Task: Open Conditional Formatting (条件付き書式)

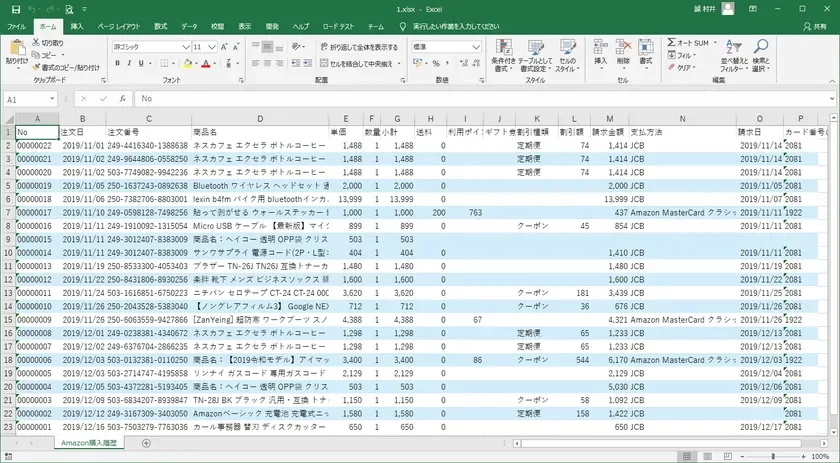Action: [503, 56]
